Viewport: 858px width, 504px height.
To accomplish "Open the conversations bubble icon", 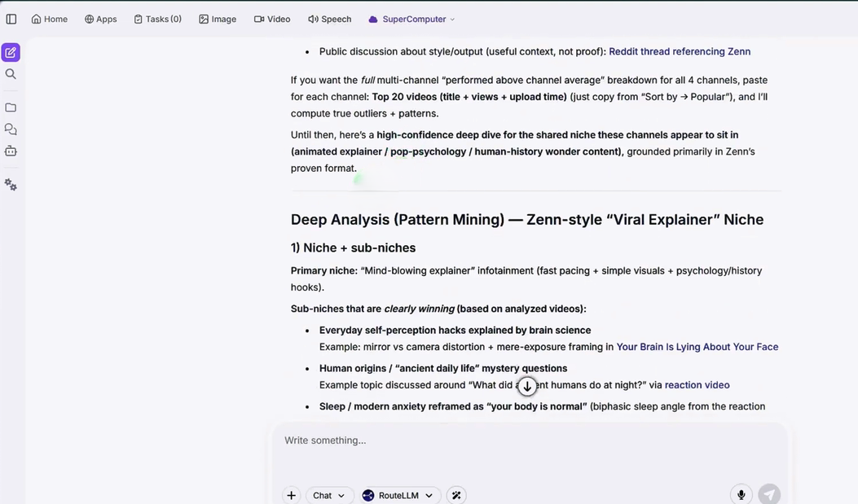I will [x=11, y=129].
